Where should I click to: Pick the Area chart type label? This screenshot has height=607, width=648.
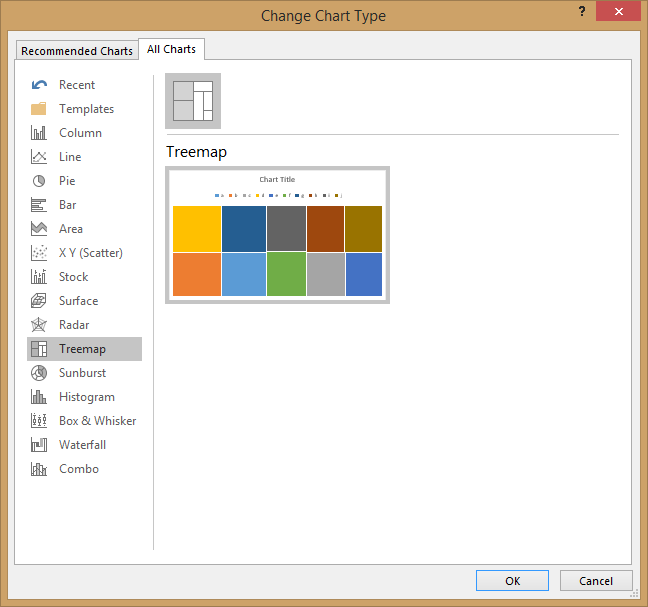[x=71, y=229]
